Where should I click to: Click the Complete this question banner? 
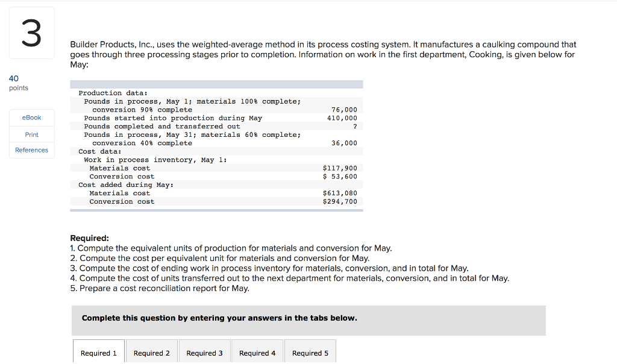point(218,318)
